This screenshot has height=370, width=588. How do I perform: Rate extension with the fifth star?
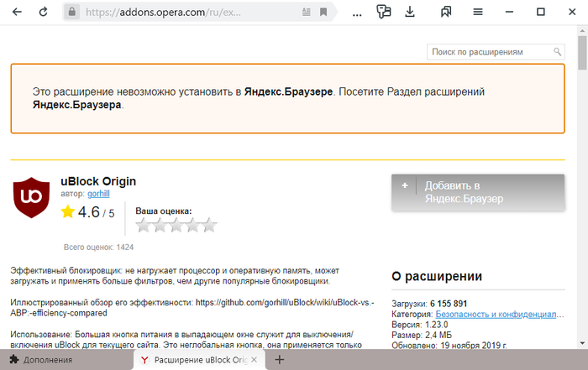coord(209,225)
